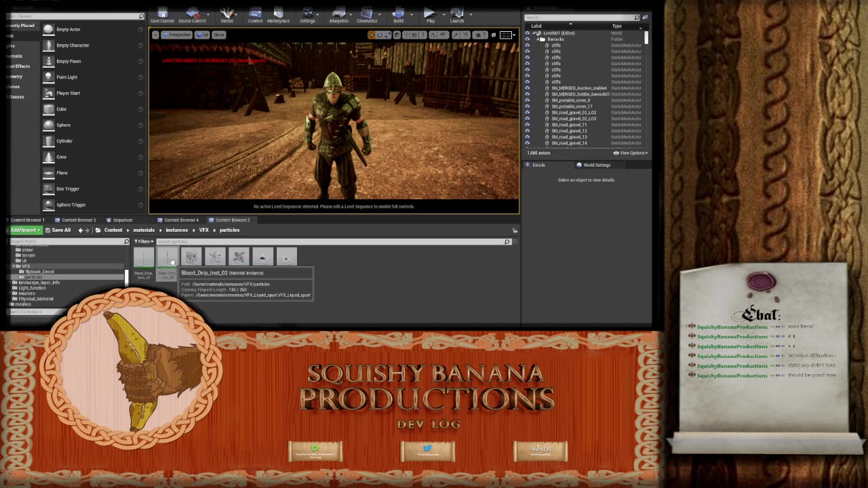Toggle visibility of SM_road_gravel_02_LO2
The image size is (868, 488).
(528, 113)
